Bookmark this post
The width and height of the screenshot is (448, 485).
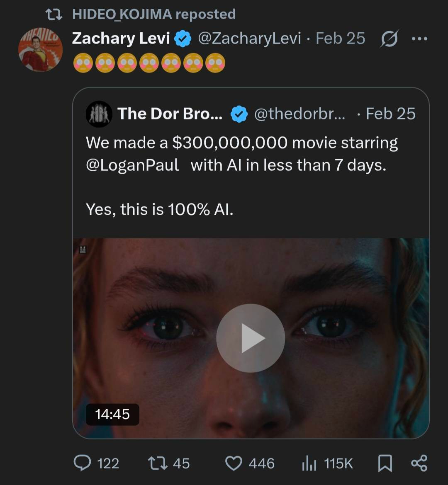(385, 463)
